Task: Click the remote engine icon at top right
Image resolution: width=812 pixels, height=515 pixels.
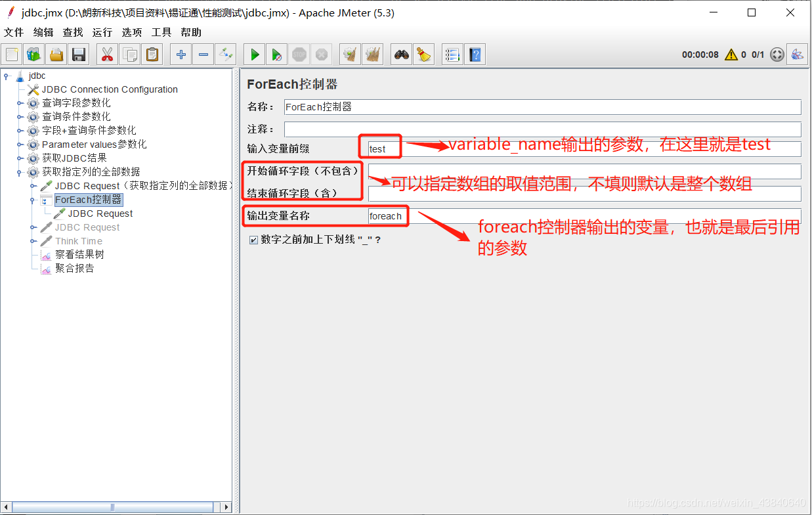Action: [x=798, y=55]
